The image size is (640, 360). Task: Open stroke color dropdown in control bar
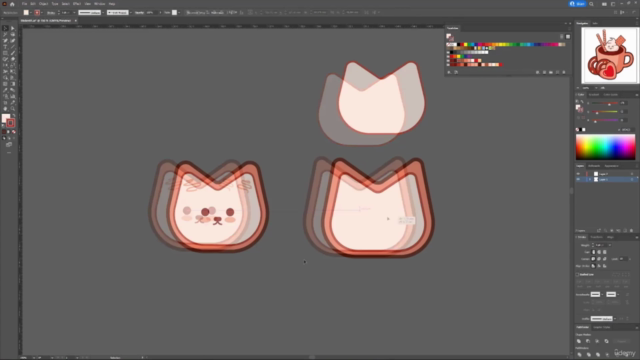[x=42, y=13]
